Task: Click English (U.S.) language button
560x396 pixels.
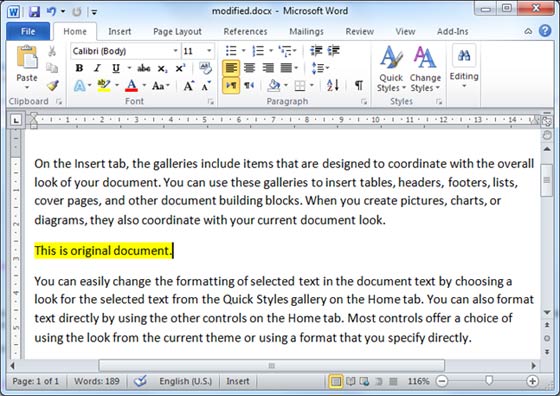Action: point(185,381)
